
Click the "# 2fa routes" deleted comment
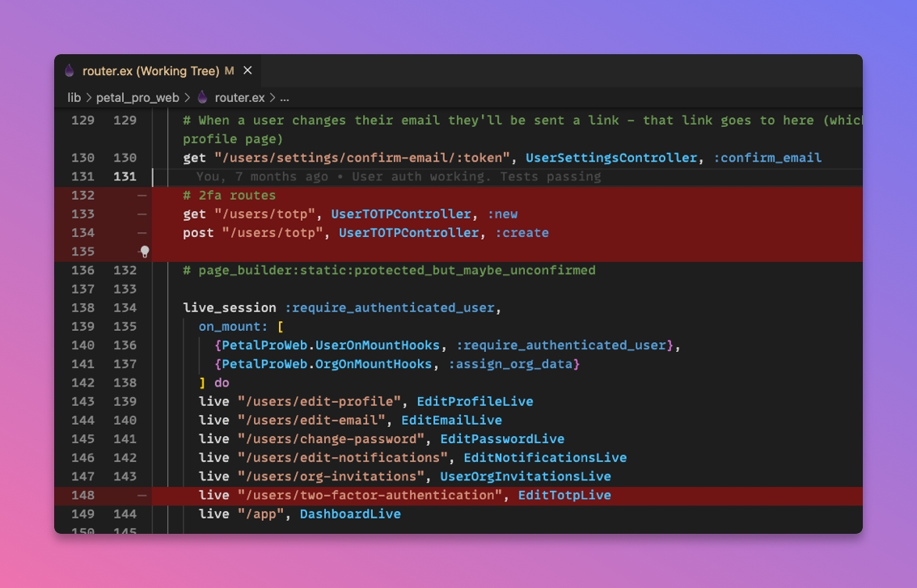(229, 195)
